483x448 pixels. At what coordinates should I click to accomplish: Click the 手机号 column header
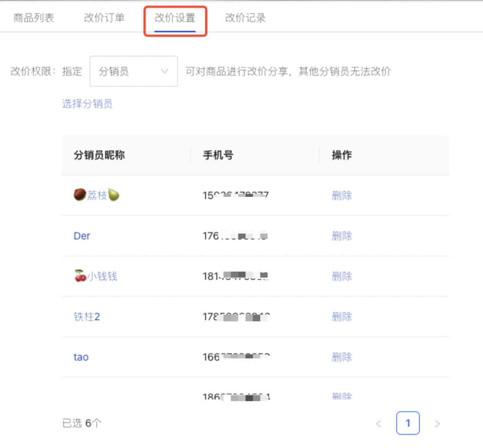click(218, 155)
